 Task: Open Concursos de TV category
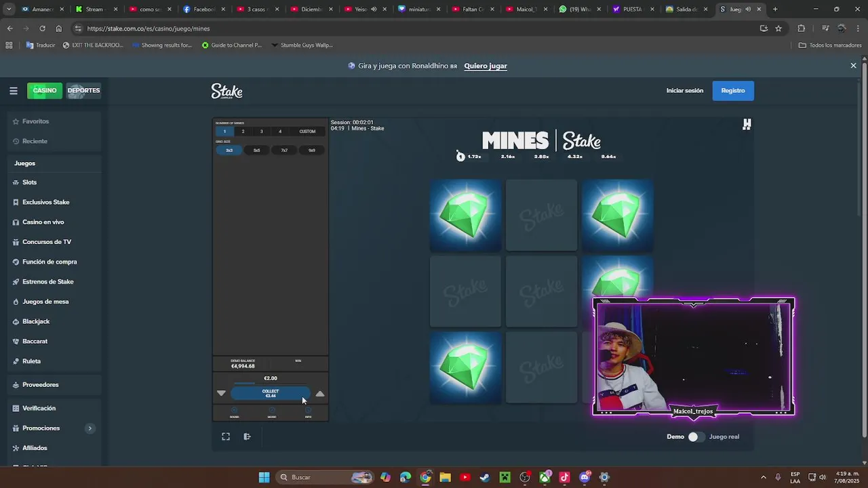click(46, 242)
